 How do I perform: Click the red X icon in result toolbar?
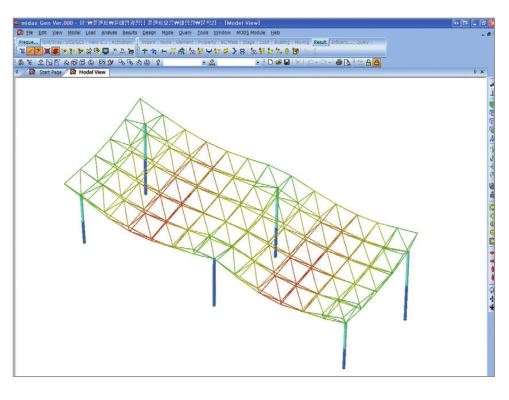pos(47,51)
